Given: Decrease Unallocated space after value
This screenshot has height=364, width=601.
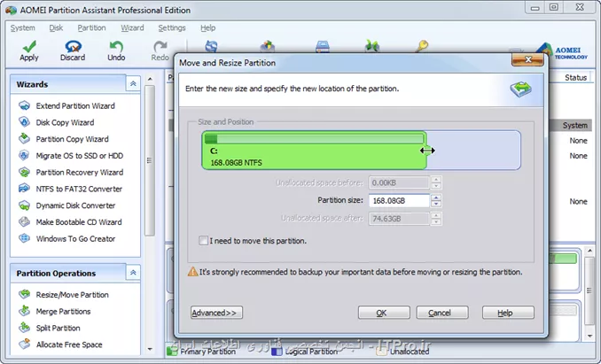Looking at the screenshot, I should (436, 222).
